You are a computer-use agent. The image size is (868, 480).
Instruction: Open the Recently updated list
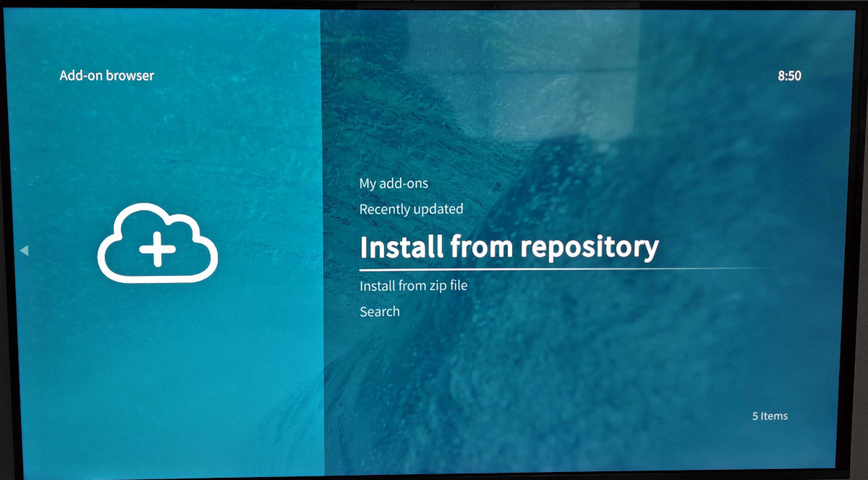pos(411,209)
